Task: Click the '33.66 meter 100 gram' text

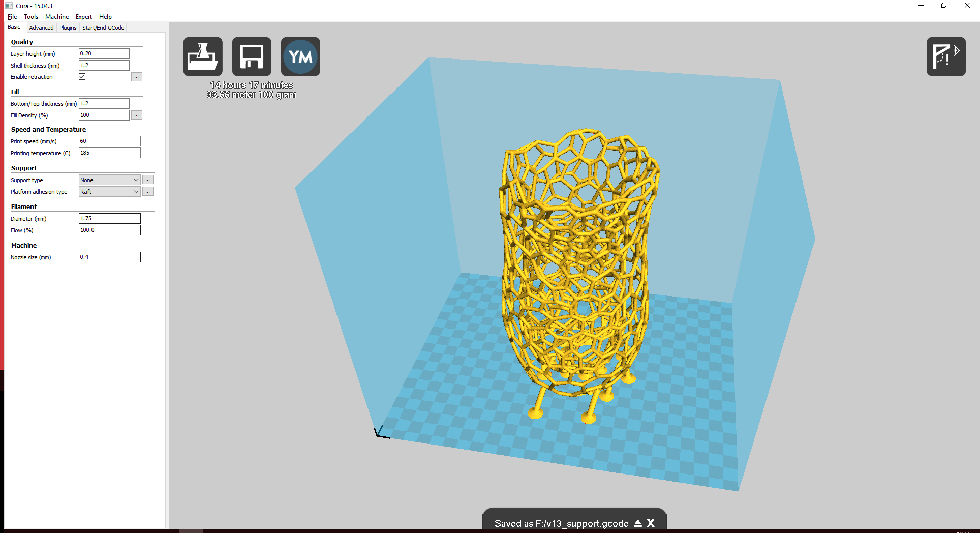Action: click(x=252, y=95)
